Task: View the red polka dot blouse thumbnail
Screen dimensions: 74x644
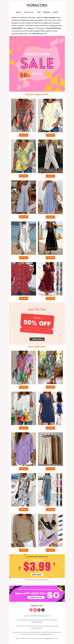Action: coord(23,279)
